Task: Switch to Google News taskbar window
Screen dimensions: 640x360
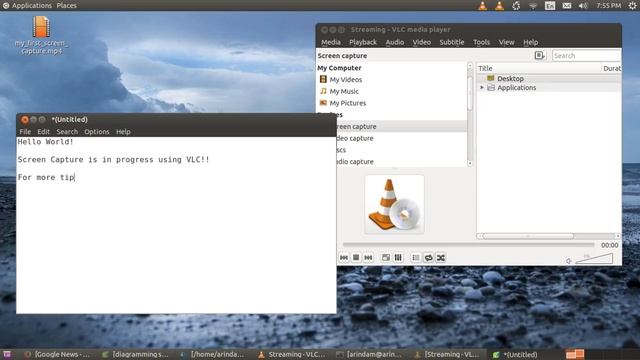Action: (57, 354)
